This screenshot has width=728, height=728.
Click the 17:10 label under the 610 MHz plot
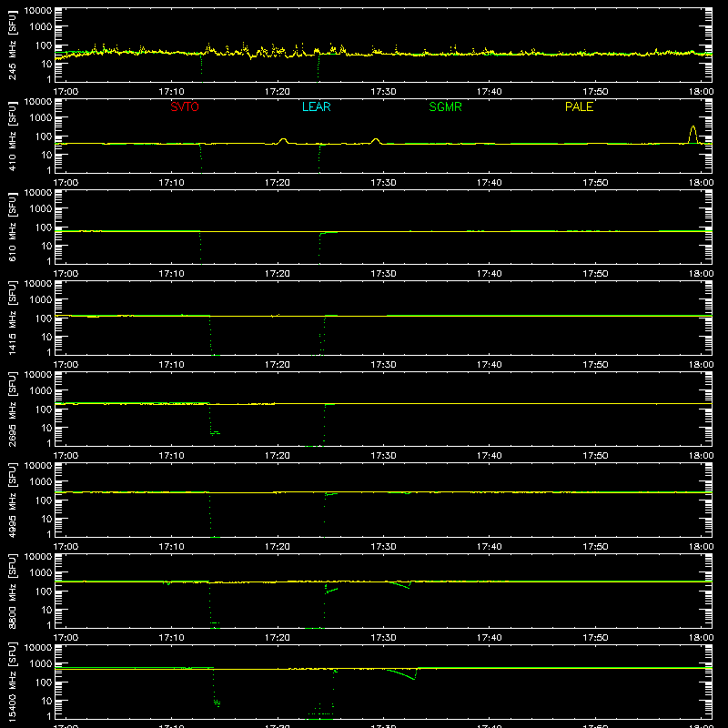(x=171, y=274)
